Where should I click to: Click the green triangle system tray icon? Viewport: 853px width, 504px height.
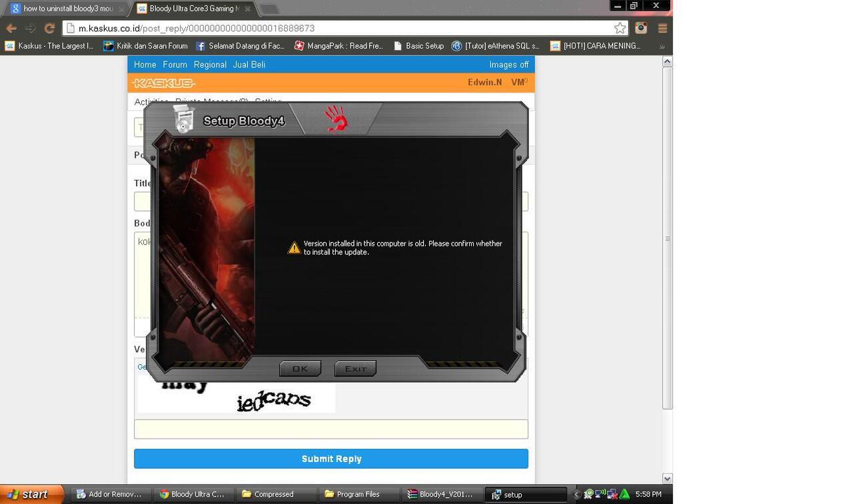[x=625, y=494]
